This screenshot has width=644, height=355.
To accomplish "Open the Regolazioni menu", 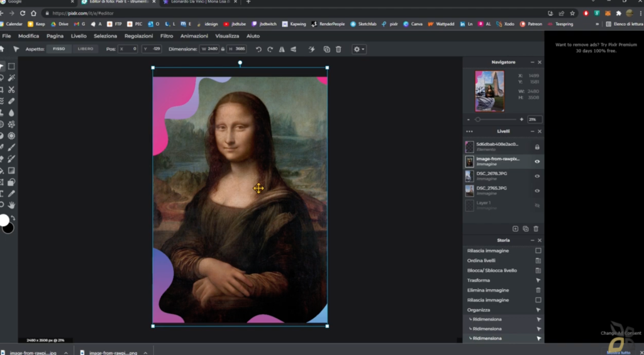I will 139,36.
